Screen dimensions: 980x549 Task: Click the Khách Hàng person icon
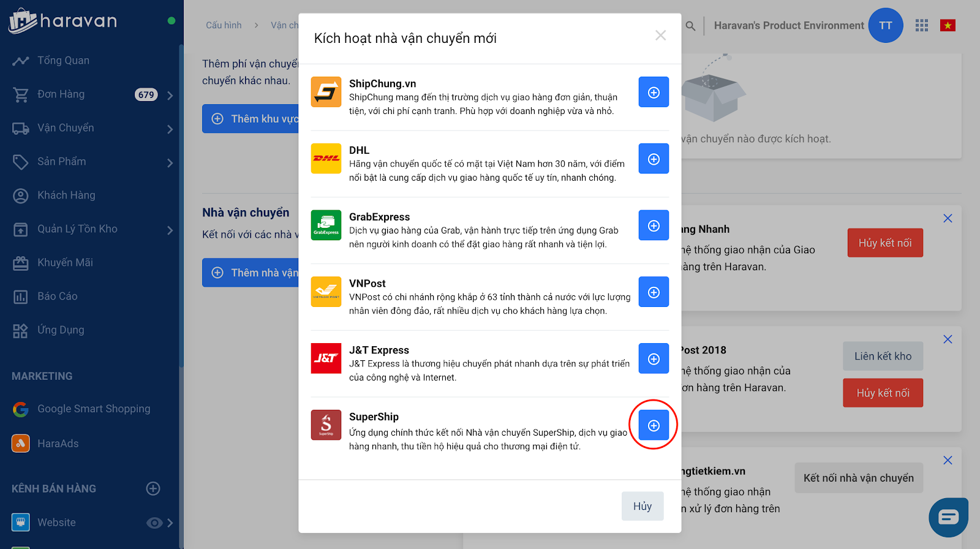point(21,196)
